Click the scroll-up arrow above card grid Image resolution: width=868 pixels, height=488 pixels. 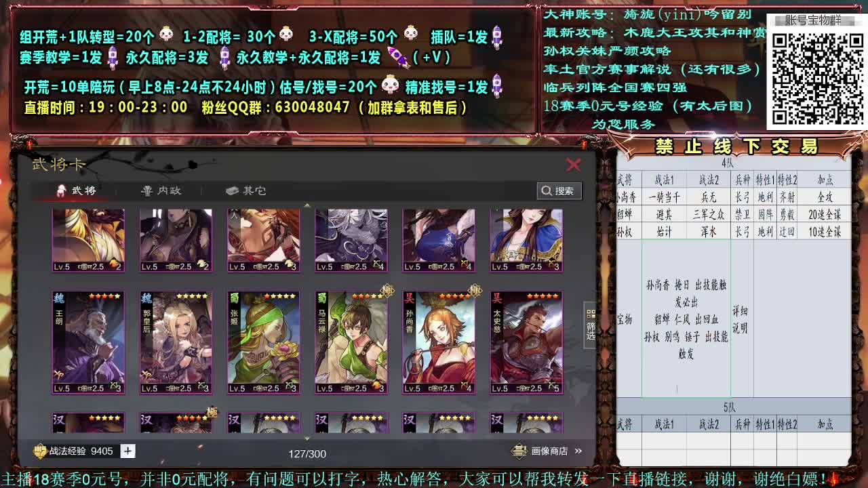(x=307, y=205)
